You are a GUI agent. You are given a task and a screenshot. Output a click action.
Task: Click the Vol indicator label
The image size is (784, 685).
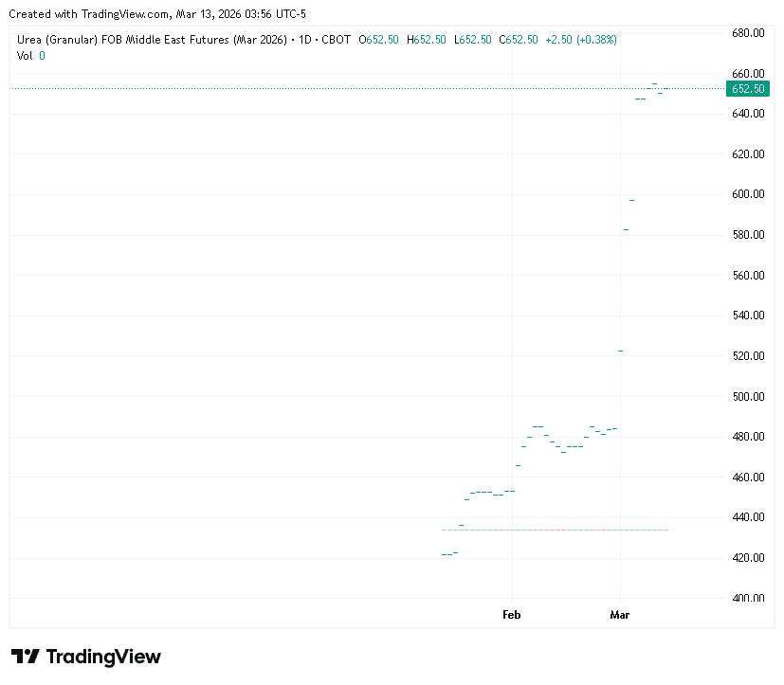coord(25,55)
